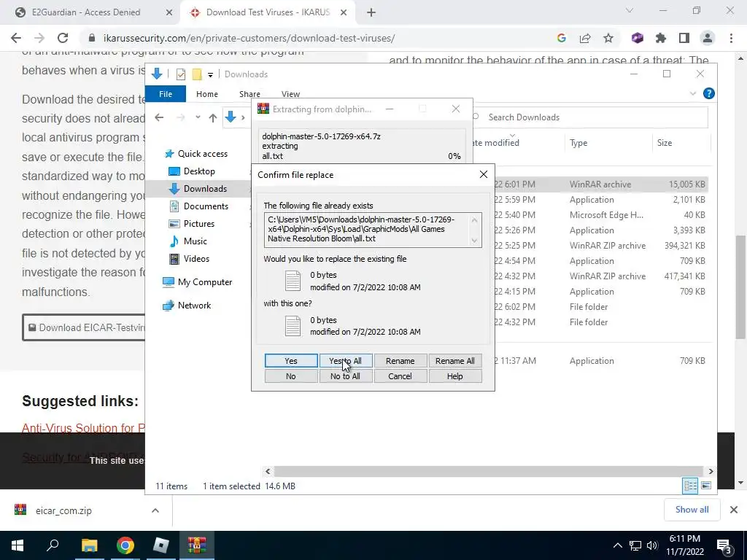Switch Explorer to details view icon

tap(690, 486)
